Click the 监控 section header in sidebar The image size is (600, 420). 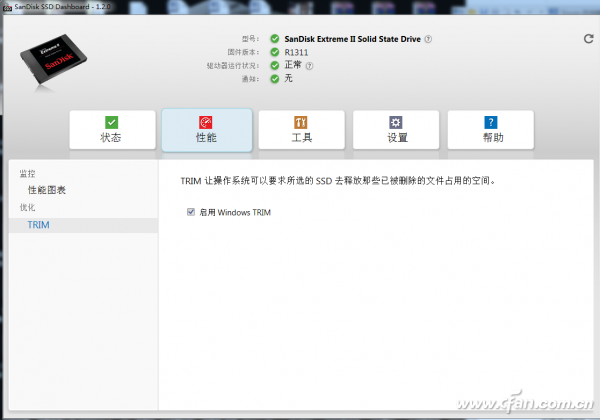[x=27, y=174]
